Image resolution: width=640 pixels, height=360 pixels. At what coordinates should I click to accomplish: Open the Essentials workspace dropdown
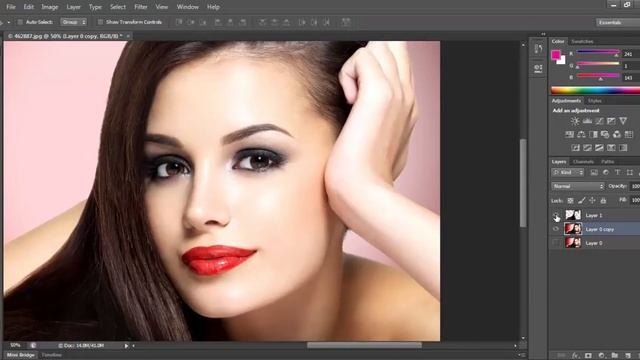point(618,22)
